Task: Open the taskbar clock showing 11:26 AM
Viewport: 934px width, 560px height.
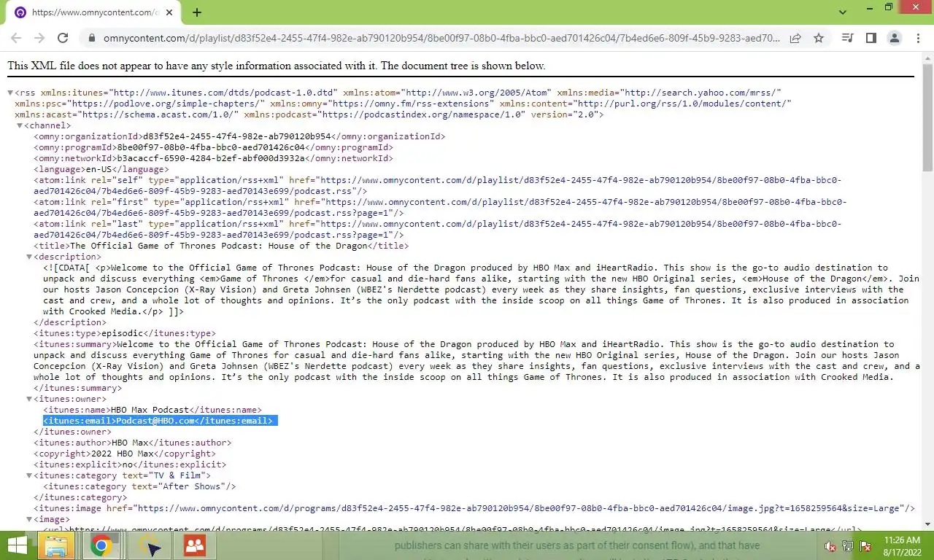Action: pos(902,545)
